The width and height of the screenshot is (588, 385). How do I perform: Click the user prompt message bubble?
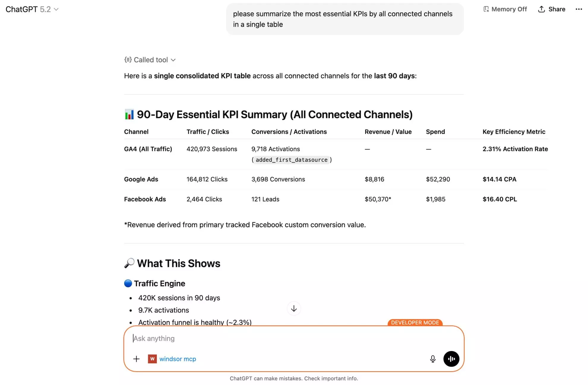[x=344, y=19]
